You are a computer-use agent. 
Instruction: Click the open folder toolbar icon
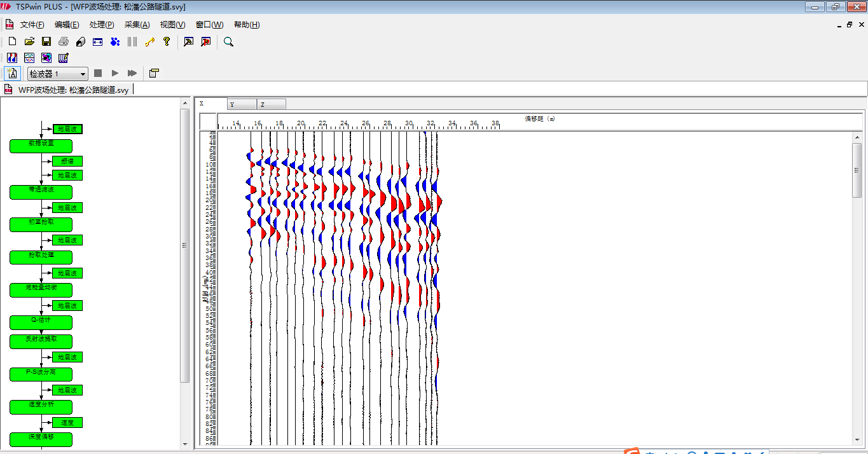click(x=29, y=41)
